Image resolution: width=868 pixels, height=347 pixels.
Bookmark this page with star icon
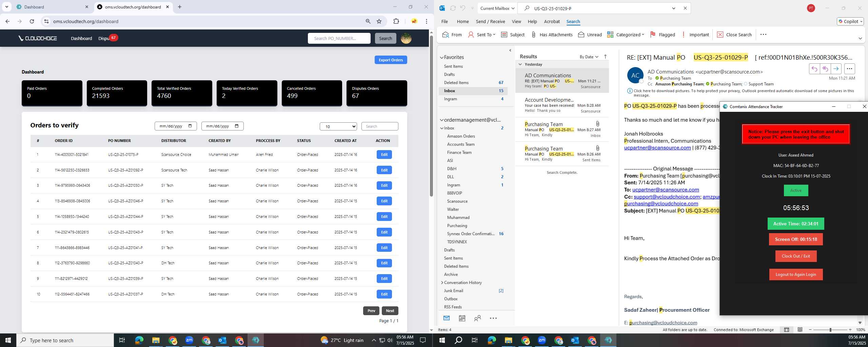click(x=379, y=21)
